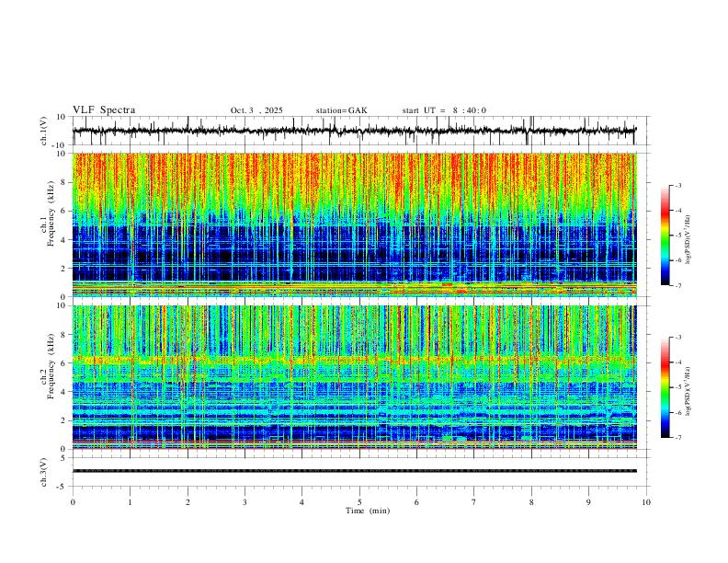Click the ch.1 waveform trace panel
This screenshot has height=563, width=728.
coord(354,131)
